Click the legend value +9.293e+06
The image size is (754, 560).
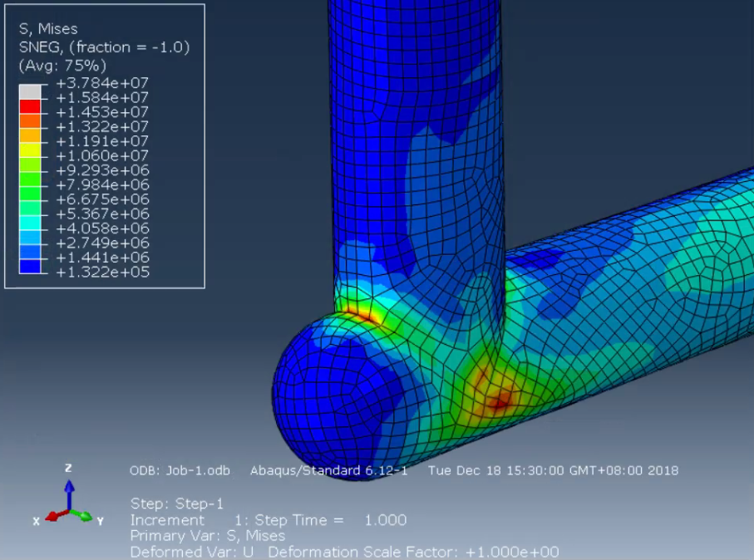coord(102,170)
